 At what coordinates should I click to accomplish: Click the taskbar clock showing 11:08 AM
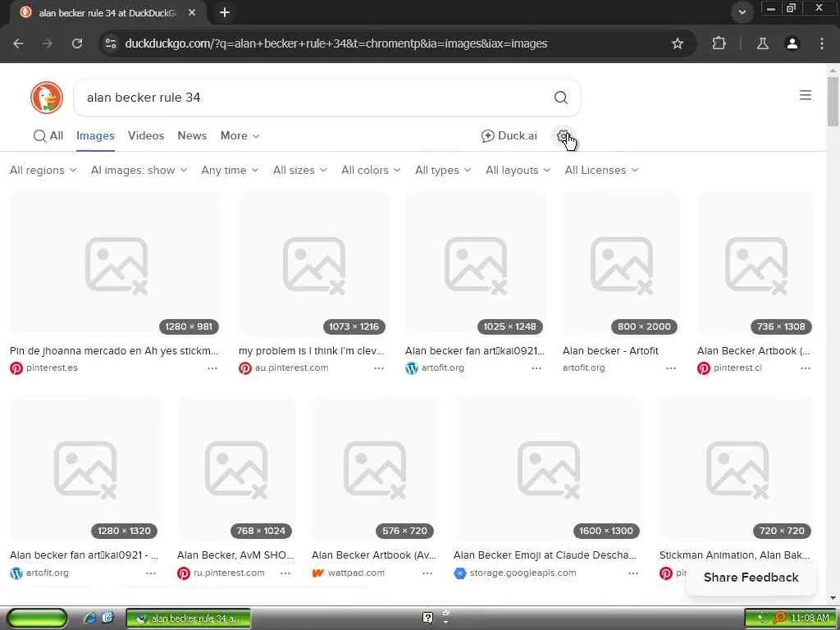(810, 618)
